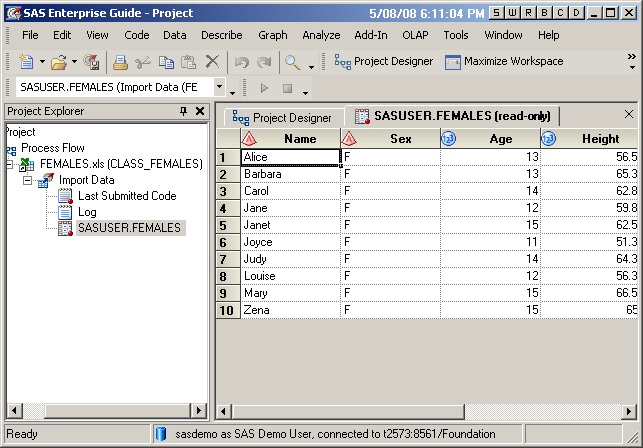Click the Maximize Workspace button
Viewport: 643px width, 448px height.
click(x=506, y=62)
